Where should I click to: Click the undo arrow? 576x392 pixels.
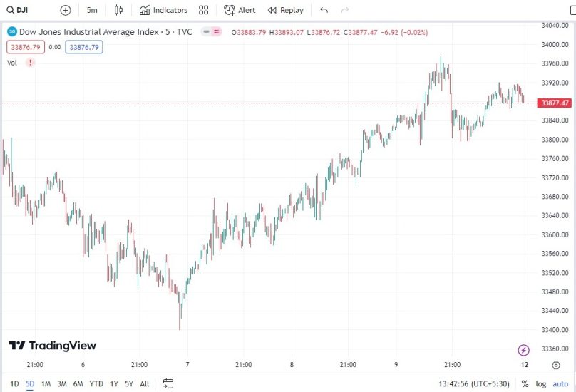click(324, 10)
